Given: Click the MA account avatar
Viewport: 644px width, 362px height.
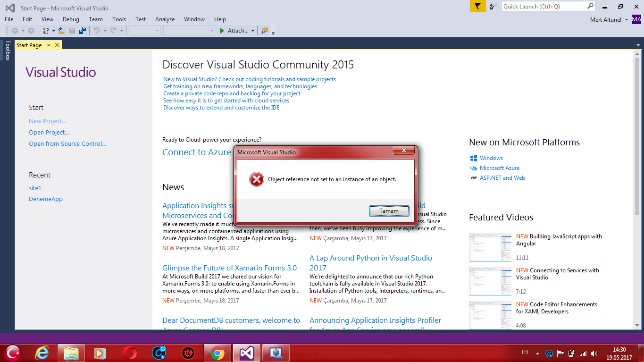Looking at the screenshot, I should 636,19.
